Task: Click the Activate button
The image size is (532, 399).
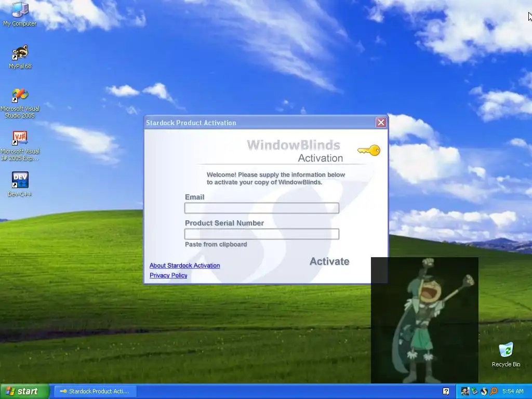Action: point(329,261)
